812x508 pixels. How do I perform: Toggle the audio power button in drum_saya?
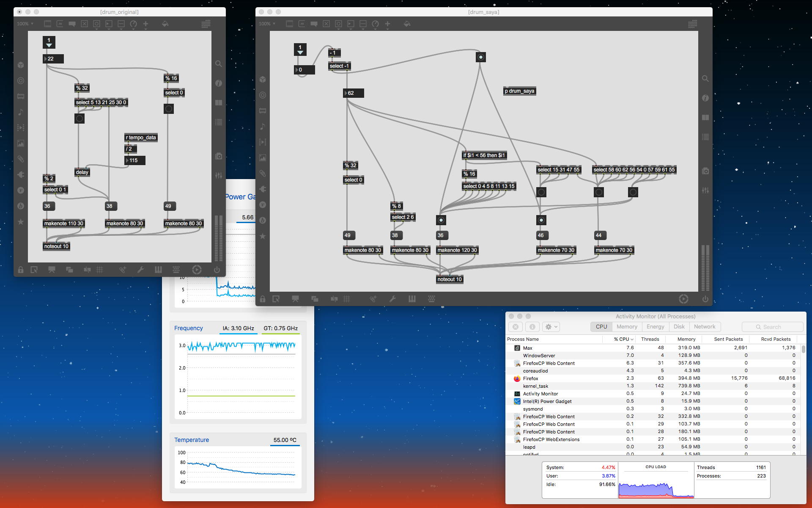pyautogui.click(x=705, y=299)
